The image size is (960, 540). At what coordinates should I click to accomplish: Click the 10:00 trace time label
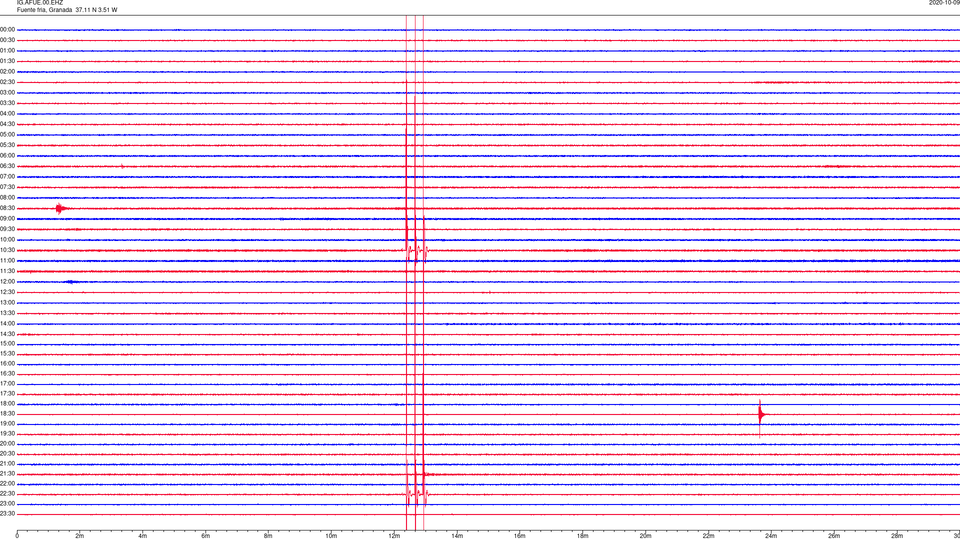point(7,239)
